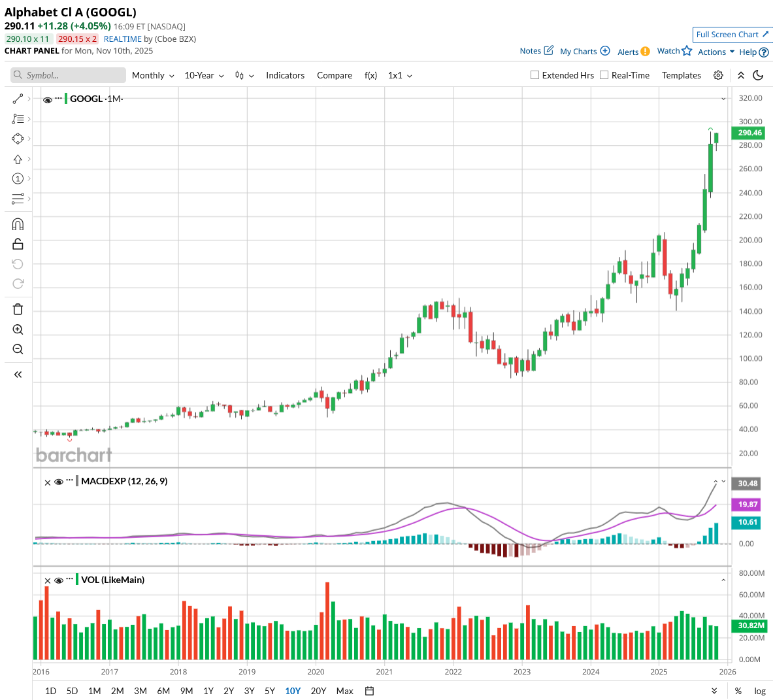Toggle MACDEXP indicator visibility eye
This screenshot has width=773, height=700.
59,482
